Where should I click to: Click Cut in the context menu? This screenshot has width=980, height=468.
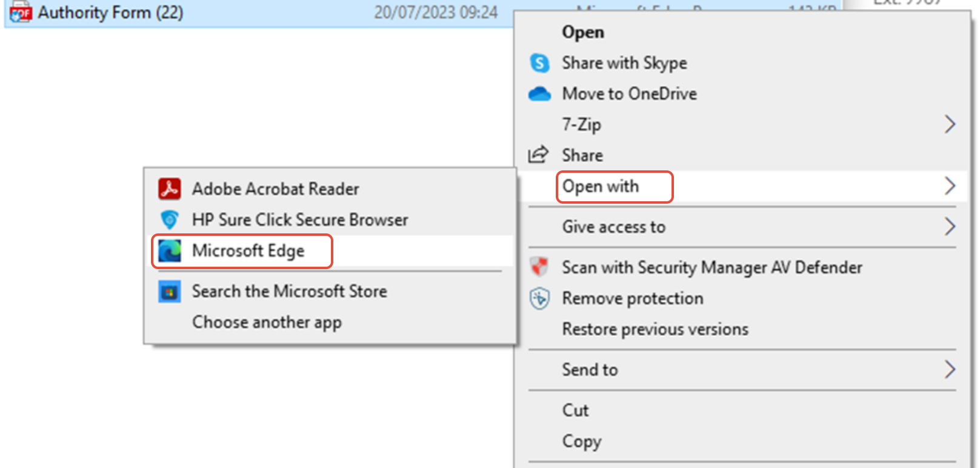(x=575, y=410)
